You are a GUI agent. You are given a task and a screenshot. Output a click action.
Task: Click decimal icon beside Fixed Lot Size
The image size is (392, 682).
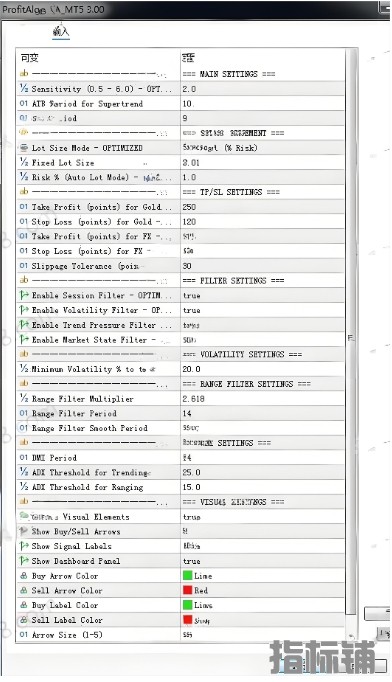[24, 163]
